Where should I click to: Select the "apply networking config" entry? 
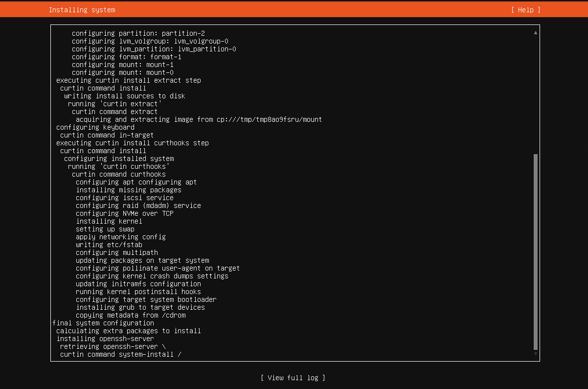tap(120, 237)
